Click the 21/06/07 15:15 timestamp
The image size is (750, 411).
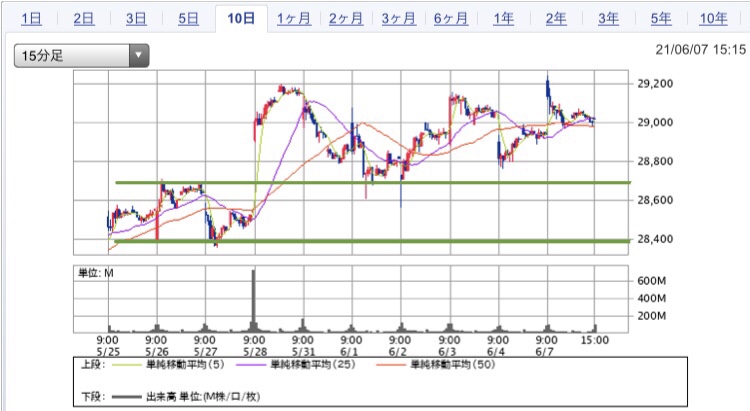coord(700,50)
